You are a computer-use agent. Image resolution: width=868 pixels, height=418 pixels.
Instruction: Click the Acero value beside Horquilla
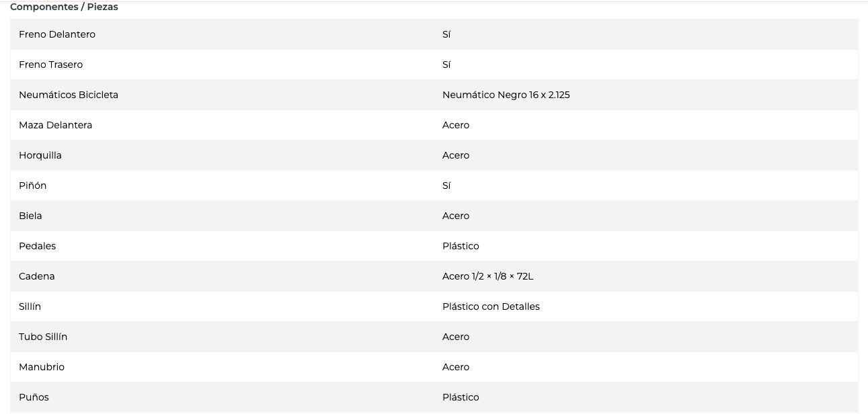coord(456,155)
